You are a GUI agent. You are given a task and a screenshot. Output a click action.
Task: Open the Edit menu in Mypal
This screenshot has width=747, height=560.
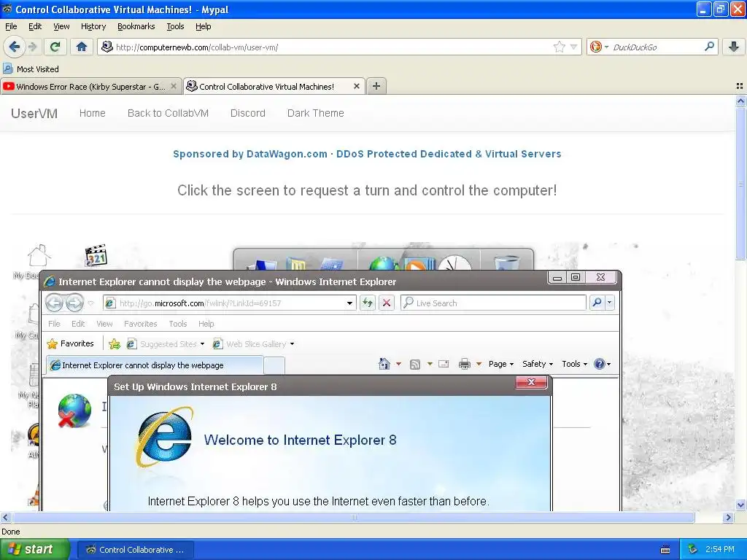[x=35, y=26]
